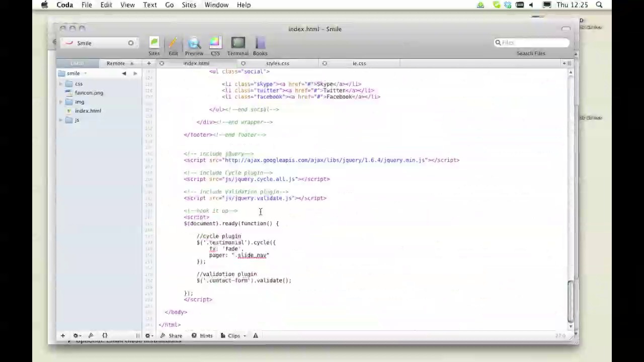Open the Preview mode

click(194, 46)
